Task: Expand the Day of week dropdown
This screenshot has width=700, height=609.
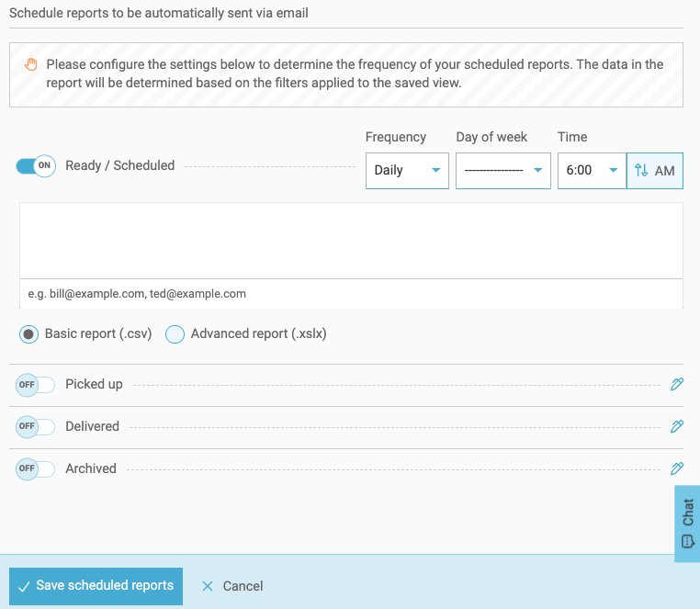Action: click(502, 171)
